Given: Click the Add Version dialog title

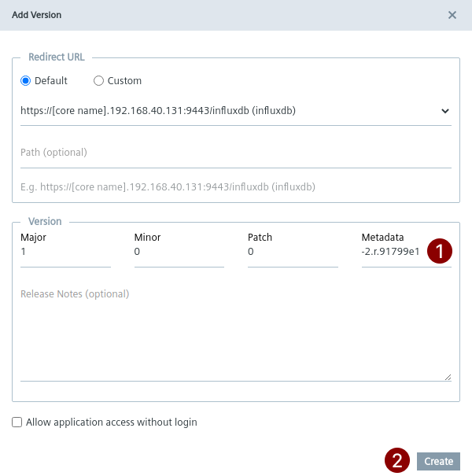Looking at the screenshot, I should click(37, 15).
